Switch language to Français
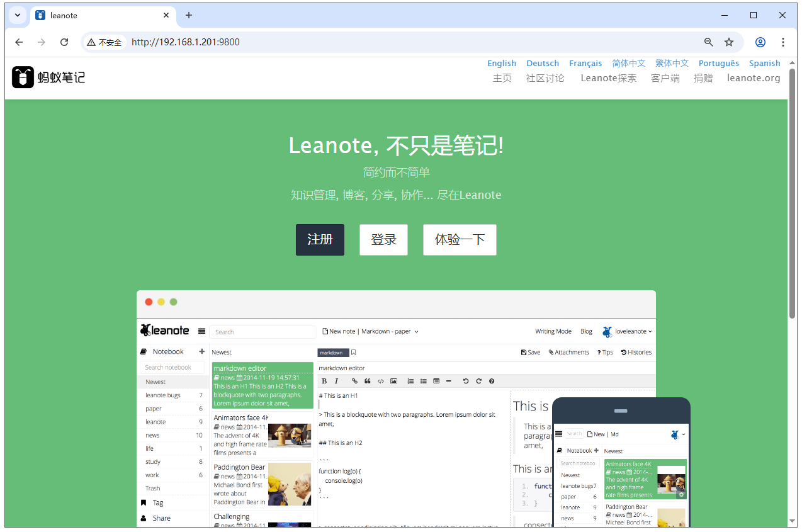The width and height of the screenshot is (802, 532). coord(585,63)
